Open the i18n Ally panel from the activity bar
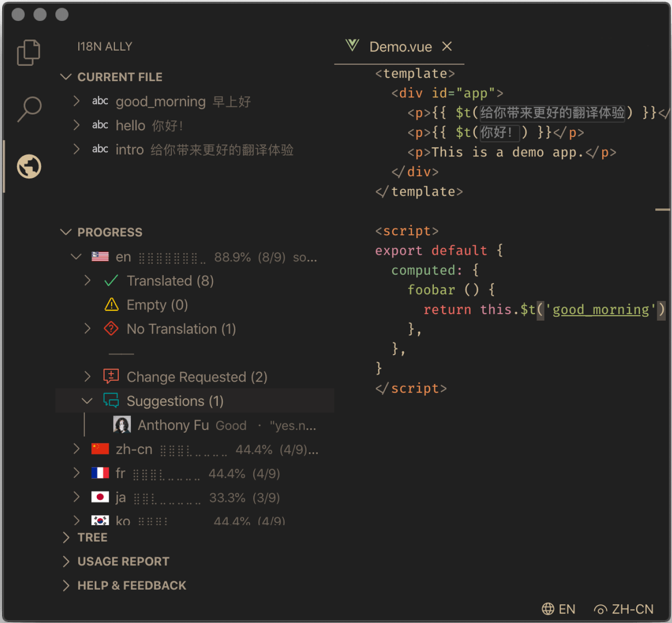The width and height of the screenshot is (672, 623). coord(28,166)
